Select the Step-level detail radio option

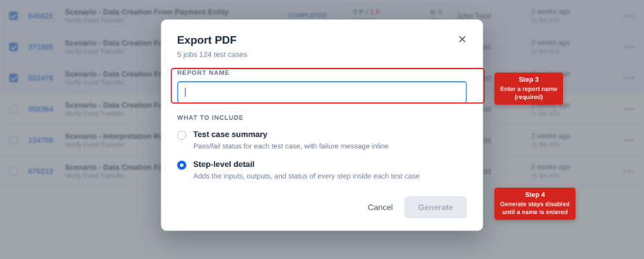tap(181, 165)
